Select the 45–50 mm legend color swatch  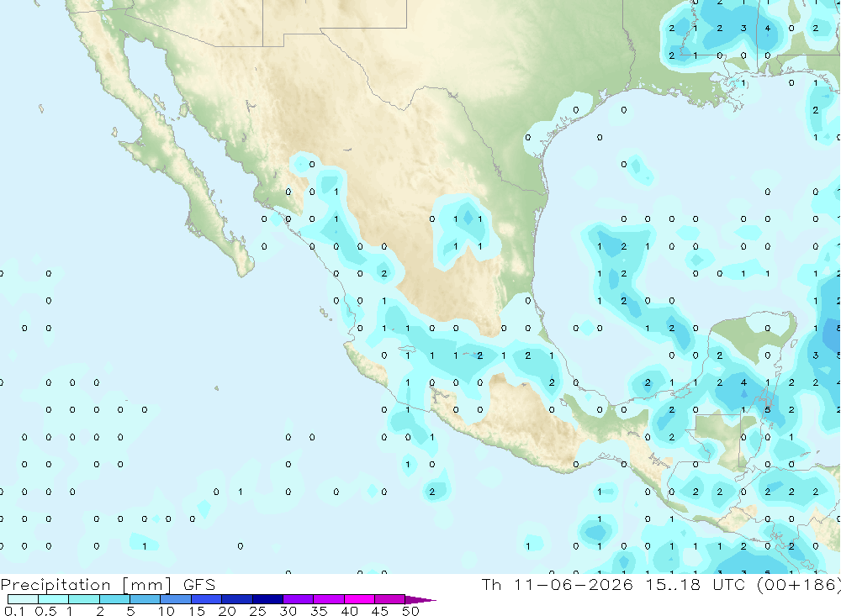coord(390,599)
